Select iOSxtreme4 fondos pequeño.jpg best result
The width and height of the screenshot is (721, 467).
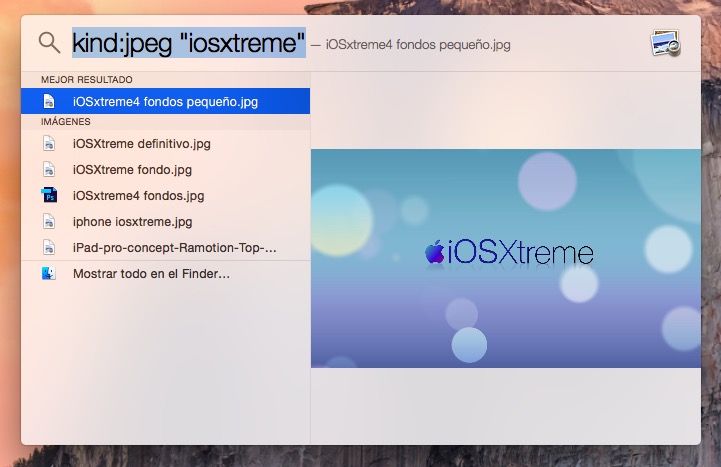click(166, 101)
